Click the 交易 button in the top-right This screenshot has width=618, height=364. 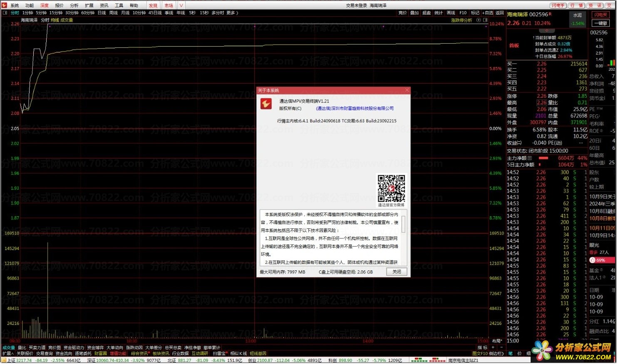tap(611, 5)
